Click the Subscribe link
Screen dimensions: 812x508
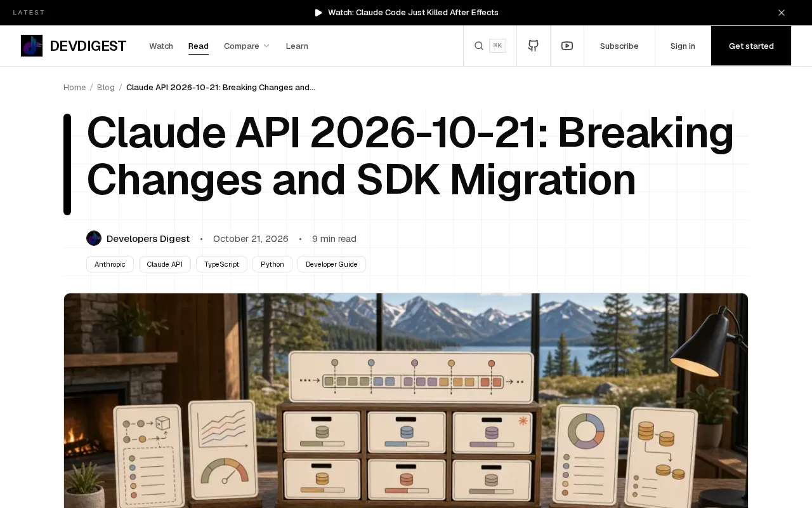pyautogui.click(x=619, y=46)
